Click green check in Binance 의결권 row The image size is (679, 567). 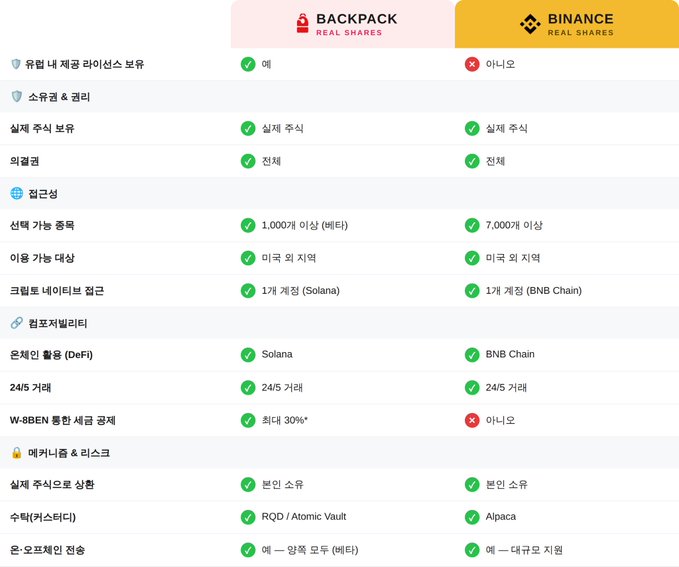pyautogui.click(x=472, y=161)
